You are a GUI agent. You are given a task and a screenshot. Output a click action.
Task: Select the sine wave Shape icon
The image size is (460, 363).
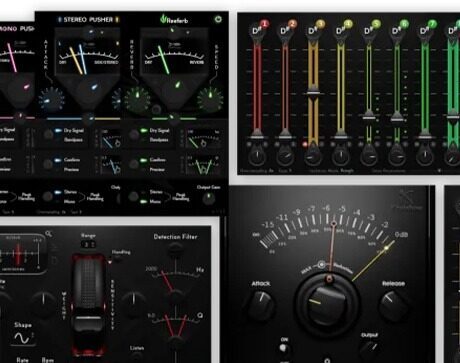(x=22, y=339)
